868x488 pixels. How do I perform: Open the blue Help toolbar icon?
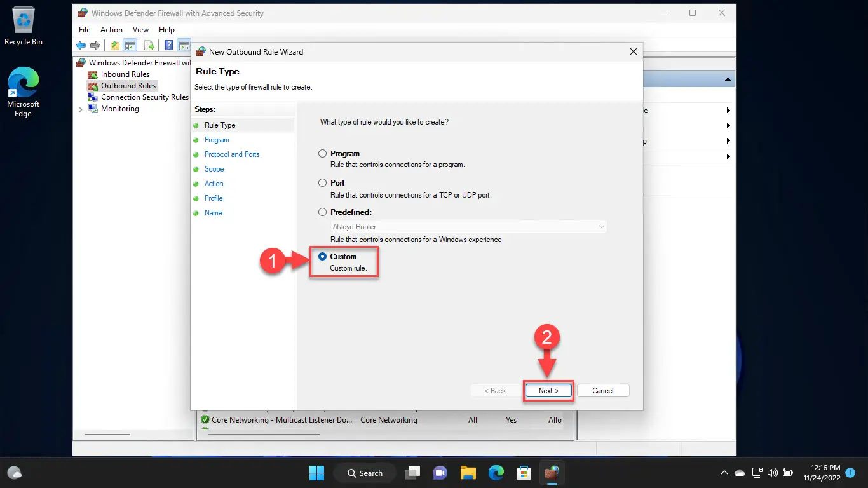click(168, 45)
